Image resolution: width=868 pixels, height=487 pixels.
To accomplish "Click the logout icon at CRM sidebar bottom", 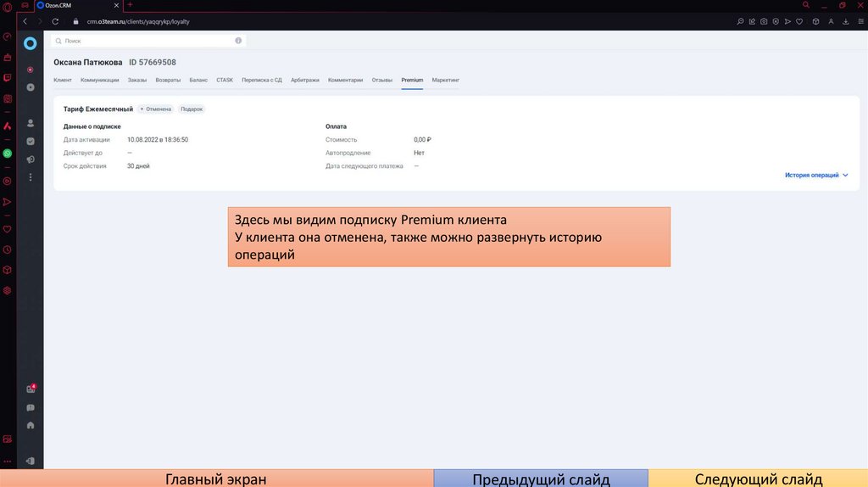I will [31, 461].
